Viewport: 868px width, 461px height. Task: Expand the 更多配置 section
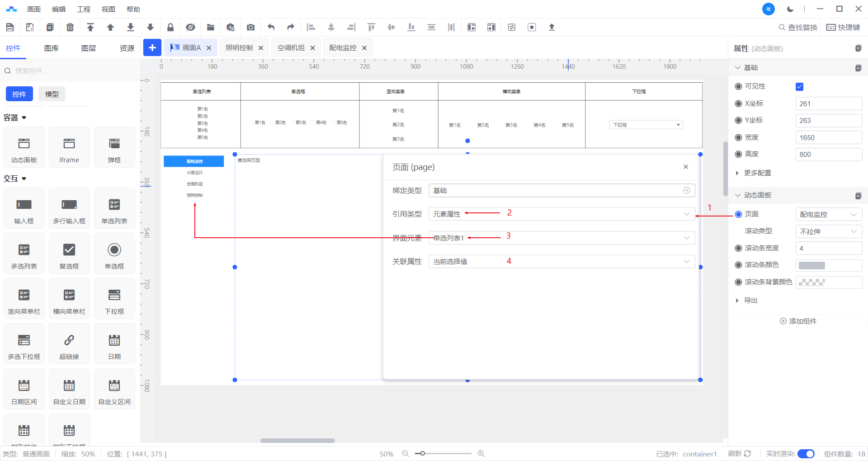click(x=757, y=173)
